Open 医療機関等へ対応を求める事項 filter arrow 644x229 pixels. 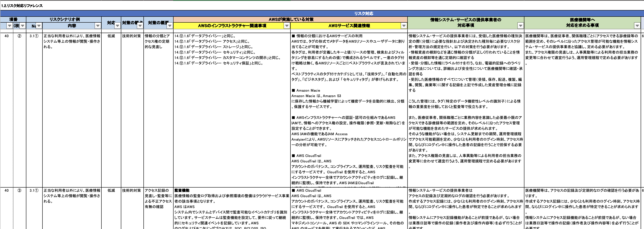637,26
